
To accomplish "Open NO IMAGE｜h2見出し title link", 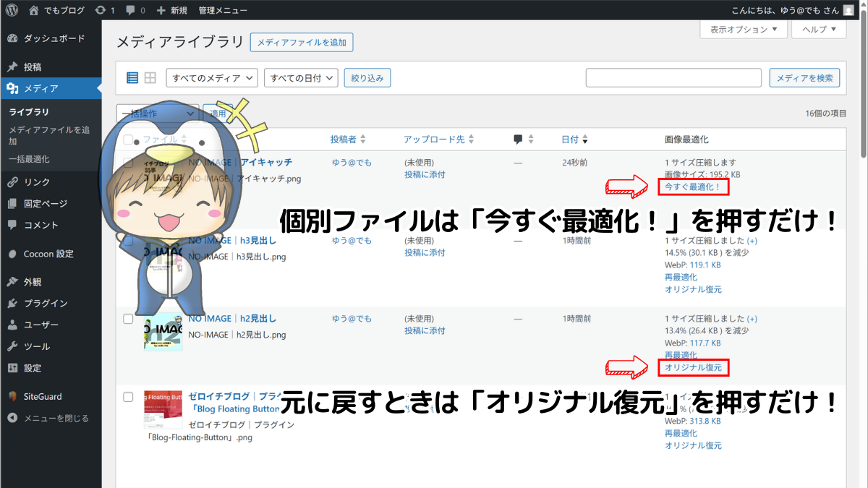I will pos(233,318).
